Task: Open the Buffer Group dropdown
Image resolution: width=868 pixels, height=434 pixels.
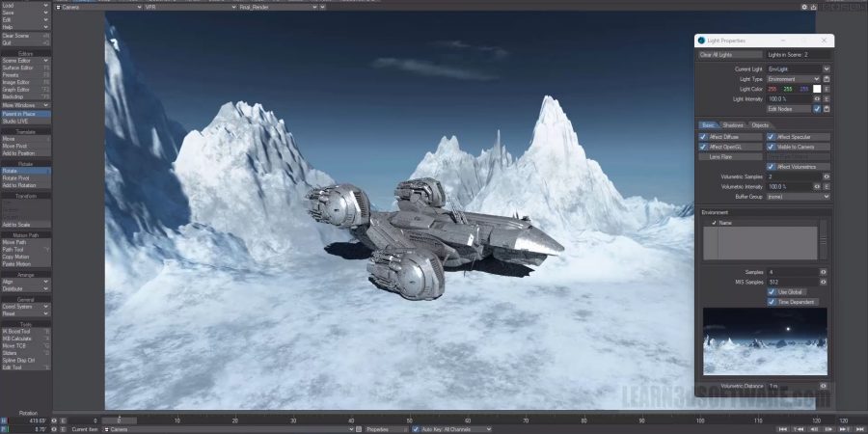Action: (x=798, y=196)
